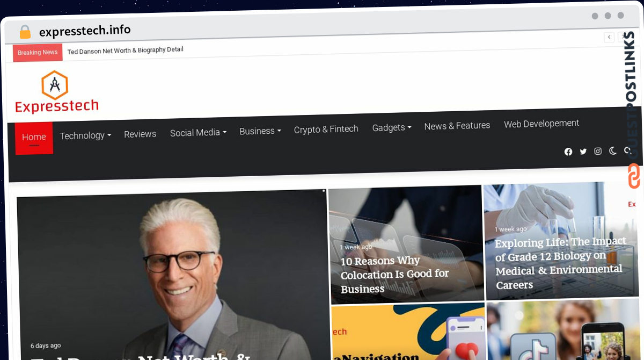644x360 pixels.
Task: Open the Twitter social icon
Action: click(x=583, y=152)
